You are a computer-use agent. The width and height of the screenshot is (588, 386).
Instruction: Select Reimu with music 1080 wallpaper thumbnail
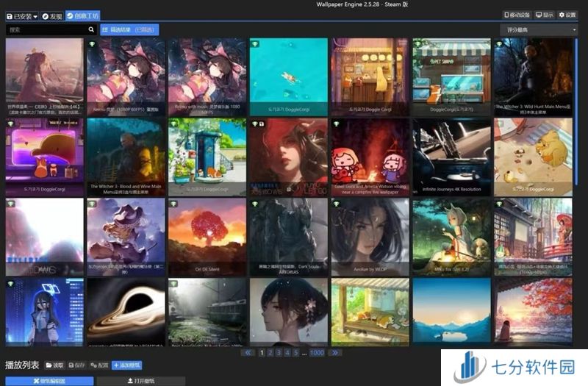point(207,76)
